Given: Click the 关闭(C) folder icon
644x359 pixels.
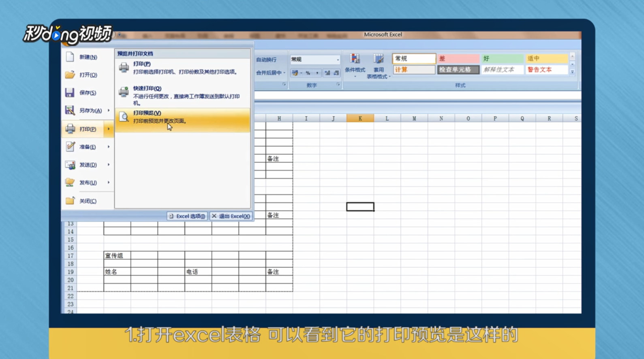Looking at the screenshot, I should point(70,201).
